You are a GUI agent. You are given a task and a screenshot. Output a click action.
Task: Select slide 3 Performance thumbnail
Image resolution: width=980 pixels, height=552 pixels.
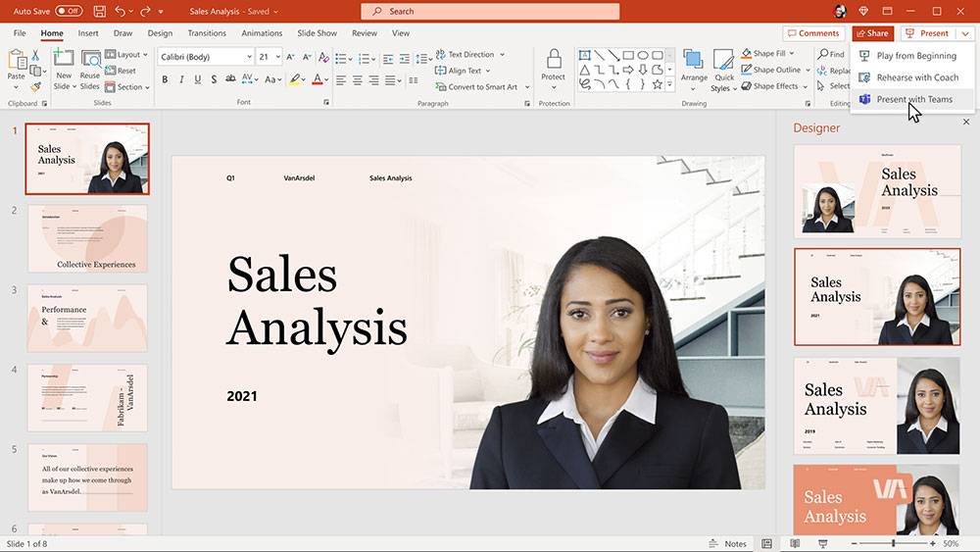(87, 318)
